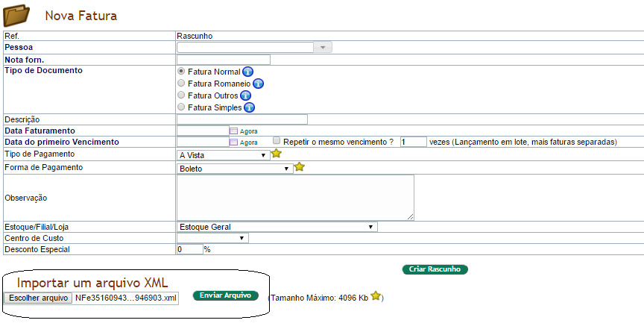
Task: Open the Centro de Custo dropdown
Action: pyautogui.click(x=212, y=238)
